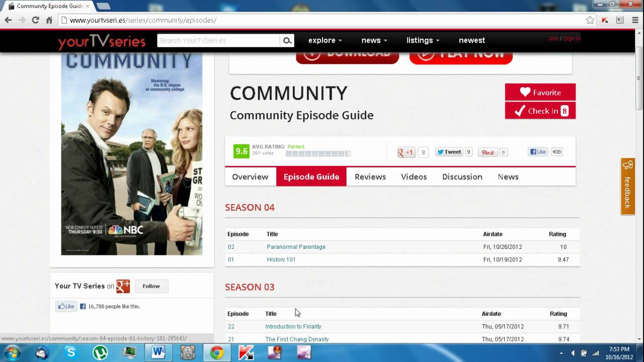This screenshot has height=362, width=644.
Task: Click the star rating bar under AVG RATING
Action: pos(318,153)
